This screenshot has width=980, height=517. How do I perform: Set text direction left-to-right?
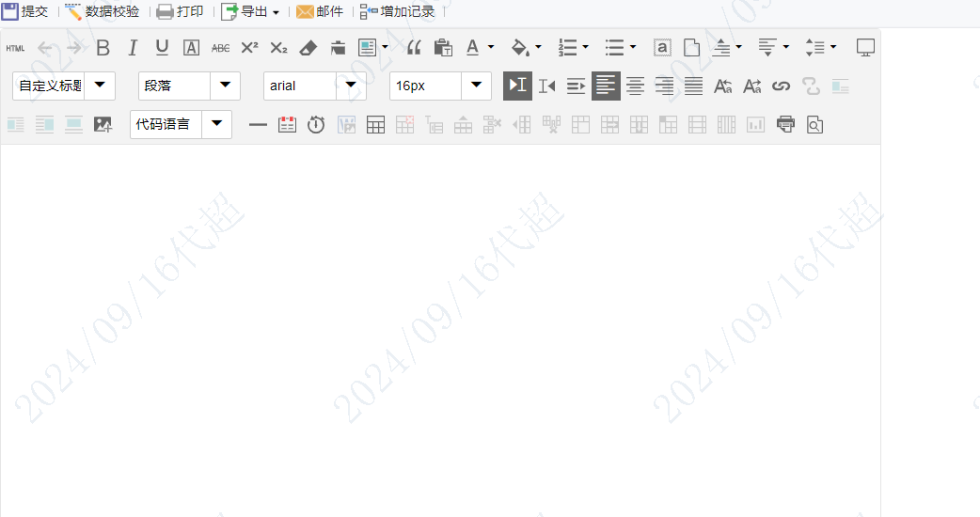pyautogui.click(x=517, y=86)
